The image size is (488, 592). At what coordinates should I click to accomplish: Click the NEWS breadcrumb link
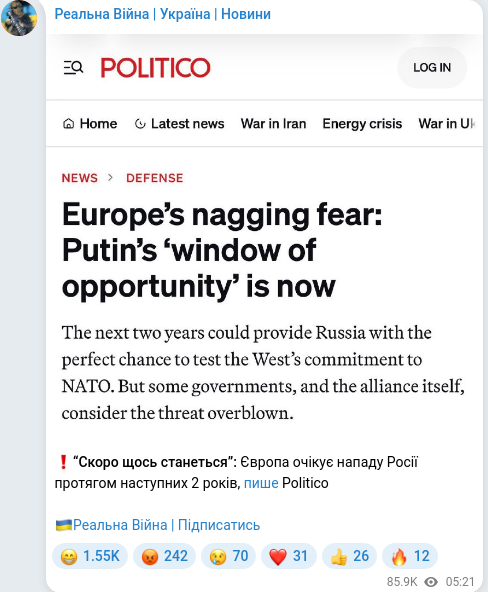pos(80,178)
